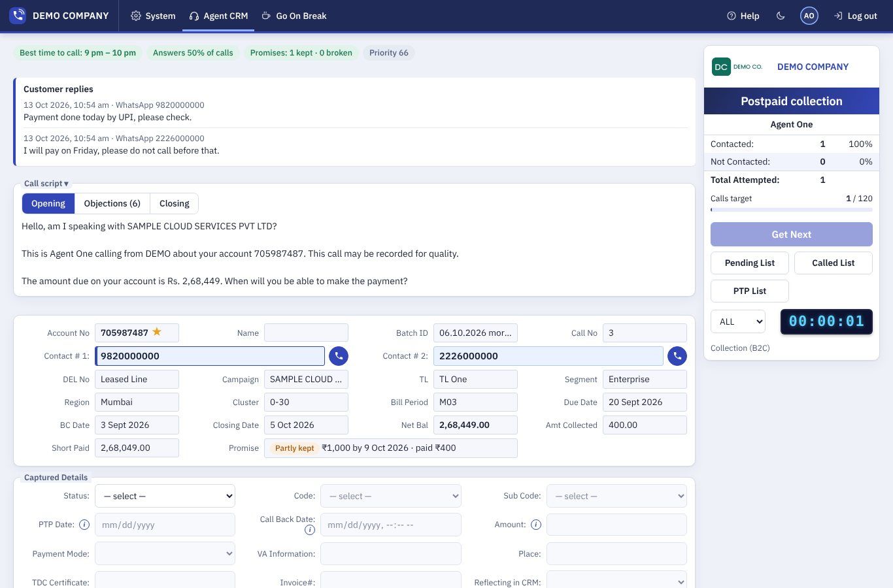The width and height of the screenshot is (893, 588).
Task: Switch to the Closing script tab
Action: pyautogui.click(x=175, y=203)
